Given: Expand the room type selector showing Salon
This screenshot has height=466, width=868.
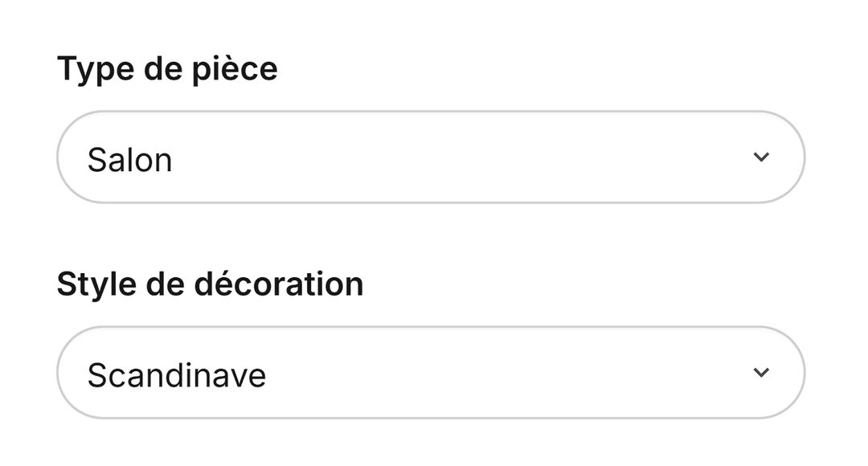Looking at the screenshot, I should (x=430, y=157).
